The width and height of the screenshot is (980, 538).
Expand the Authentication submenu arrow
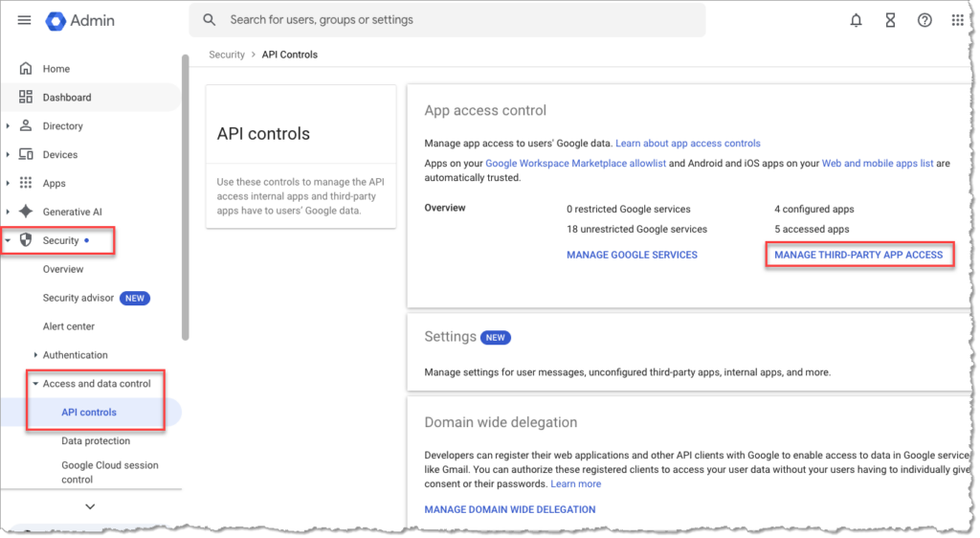tap(35, 355)
